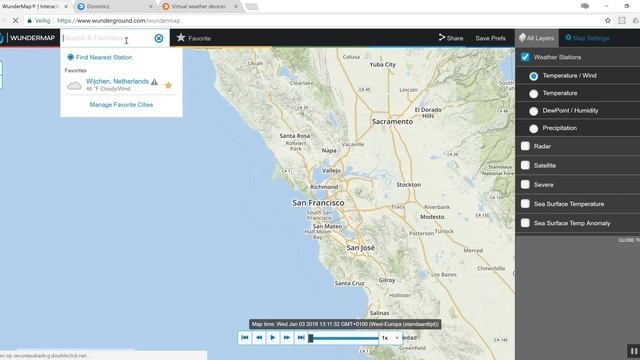This screenshot has width=640, height=360.
Task: Click the Share arrow icon
Action: coord(442,38)
